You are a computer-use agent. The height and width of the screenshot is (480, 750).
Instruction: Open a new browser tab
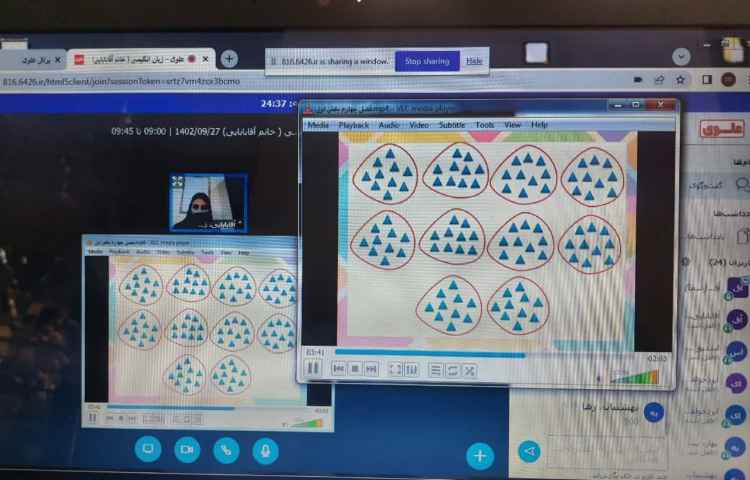point(229,59)
